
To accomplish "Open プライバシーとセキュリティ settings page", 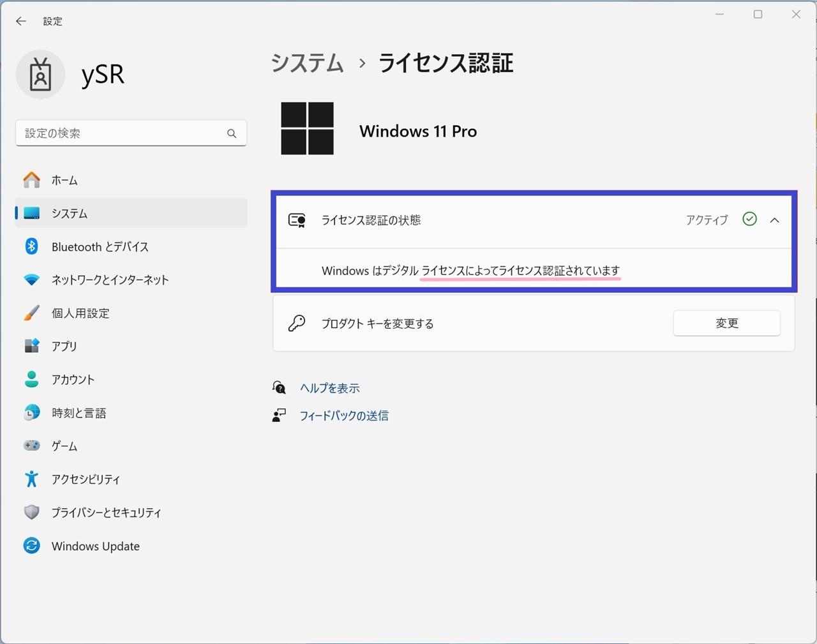I will 131,512.
